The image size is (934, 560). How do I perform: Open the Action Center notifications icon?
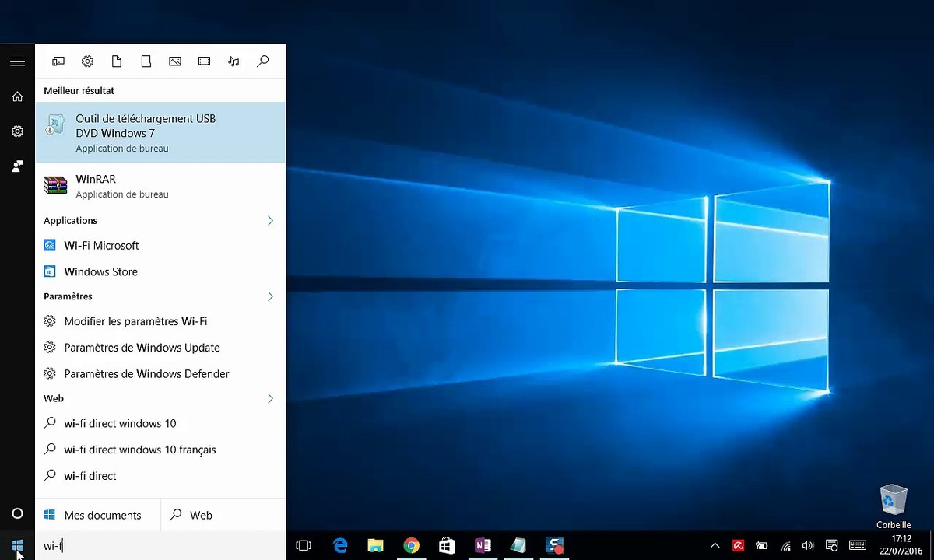click(832, 545)
